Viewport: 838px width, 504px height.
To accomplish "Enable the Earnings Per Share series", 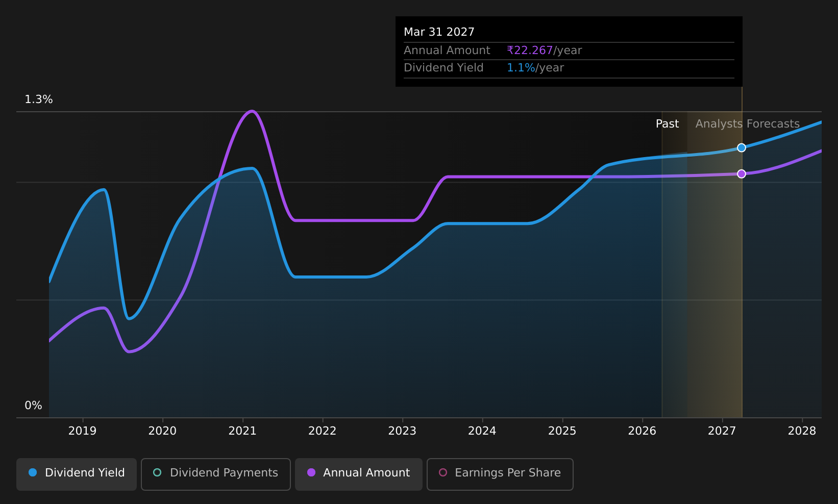I will tap(500, 474).
